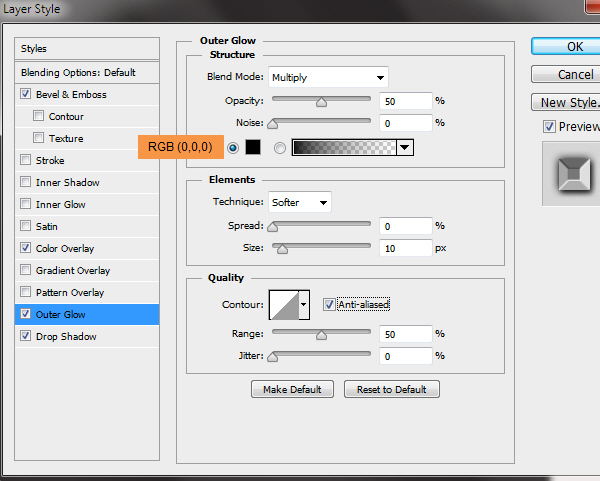Toggle the Anti-aliased checkbox

(x=329, y=304)
